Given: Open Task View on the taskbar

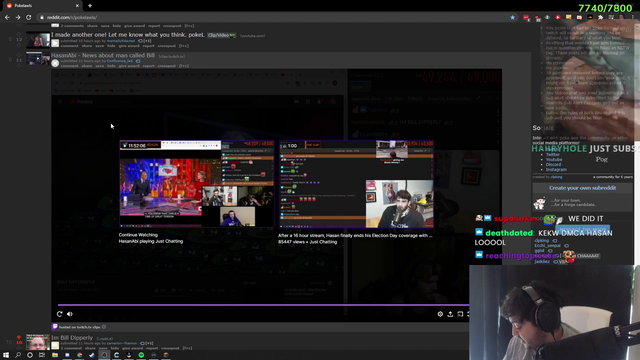Looking at the screenshot, I should coord(42,355).
